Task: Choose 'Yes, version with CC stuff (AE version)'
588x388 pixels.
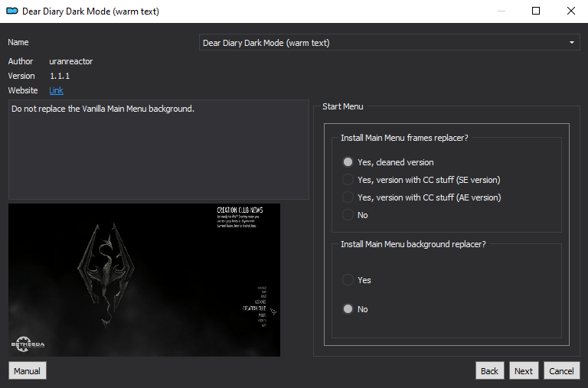Action: point(422,197)
